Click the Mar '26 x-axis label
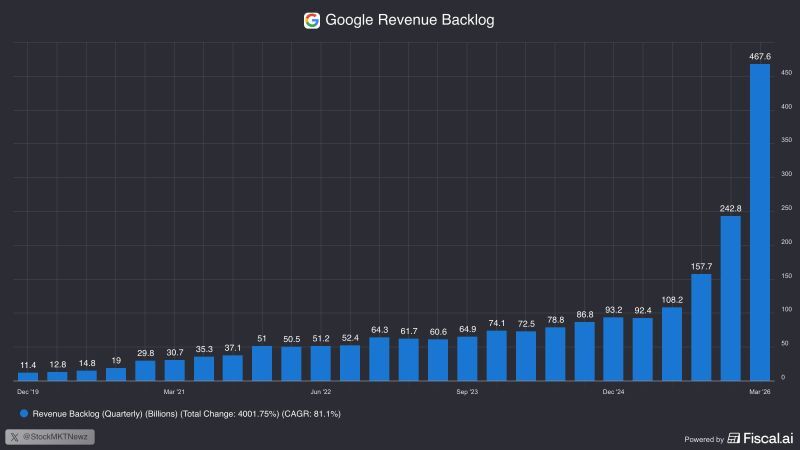This screenshot has width=800, height=450. coord(760,392)
